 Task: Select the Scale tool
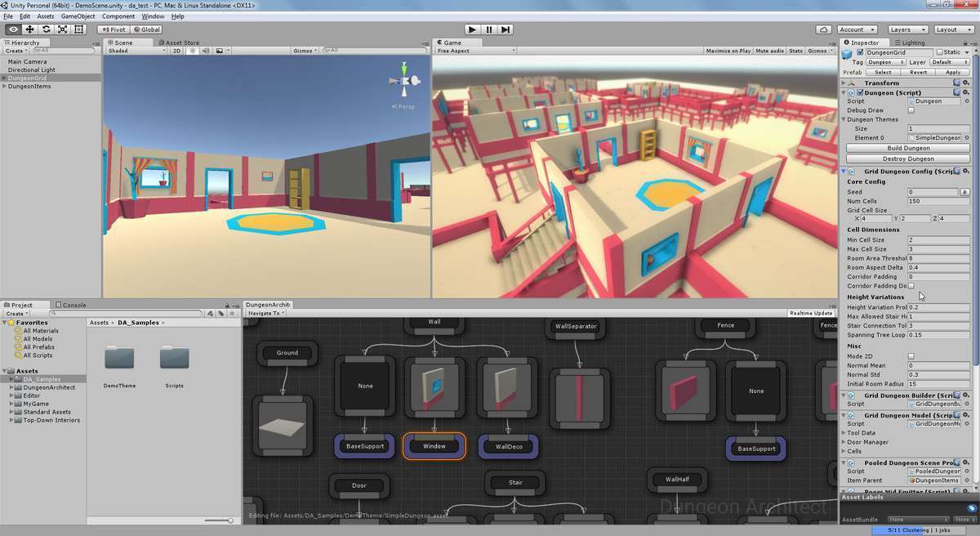[x=62, y=29]
